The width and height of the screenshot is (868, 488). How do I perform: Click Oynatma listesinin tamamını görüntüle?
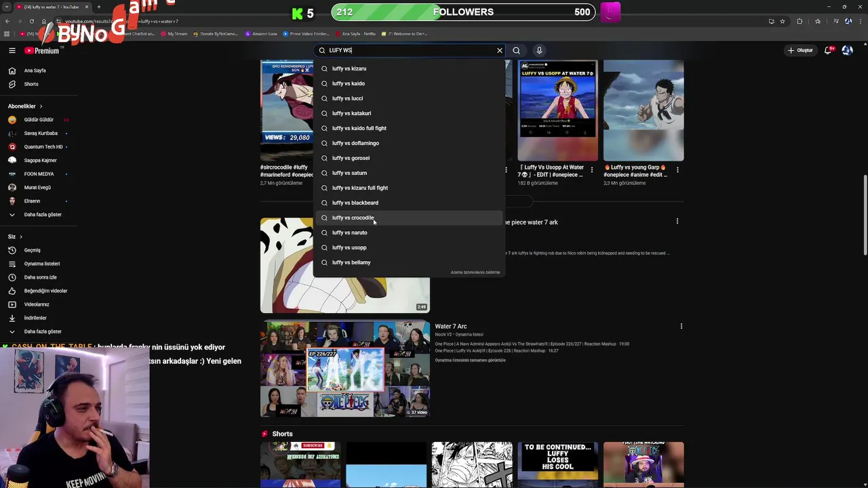click(470, 361)
